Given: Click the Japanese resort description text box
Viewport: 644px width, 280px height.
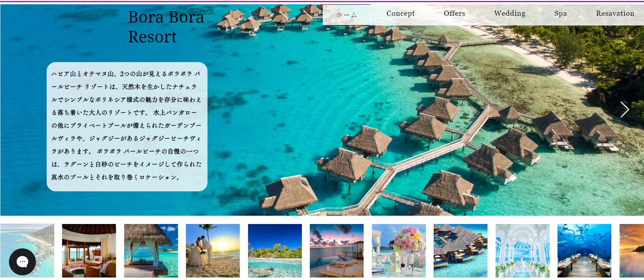Looking at the screenshot, I should point(127,127).
